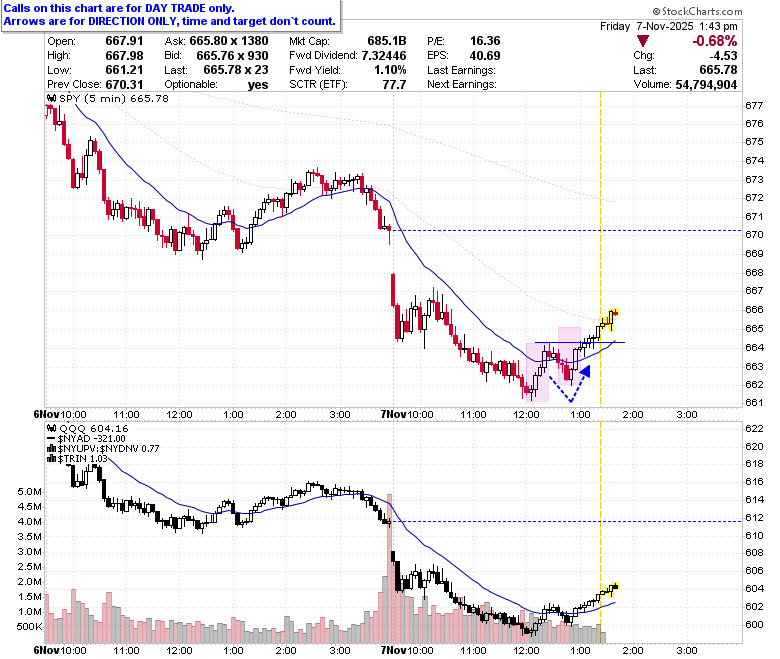The image size is (780, 659).
Task: Click the $NYAD line legend marker
Action: [x=51, y=439]
